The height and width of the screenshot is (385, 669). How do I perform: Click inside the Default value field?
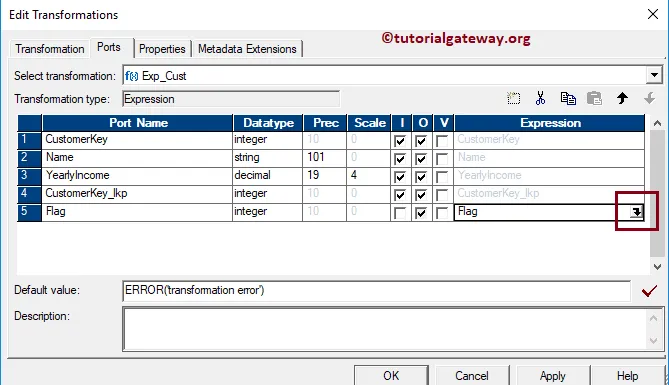click(376, 291)
